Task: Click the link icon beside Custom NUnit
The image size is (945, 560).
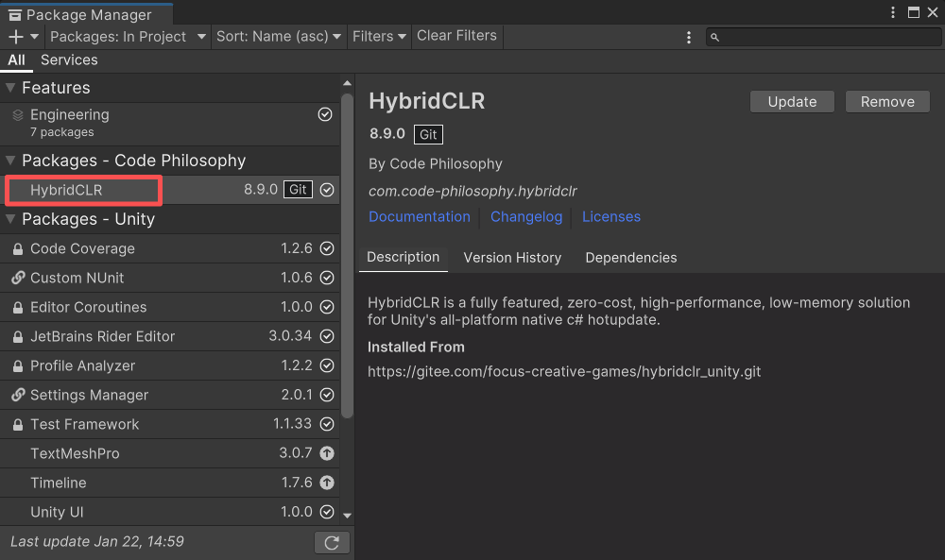Action: point(18,279)
